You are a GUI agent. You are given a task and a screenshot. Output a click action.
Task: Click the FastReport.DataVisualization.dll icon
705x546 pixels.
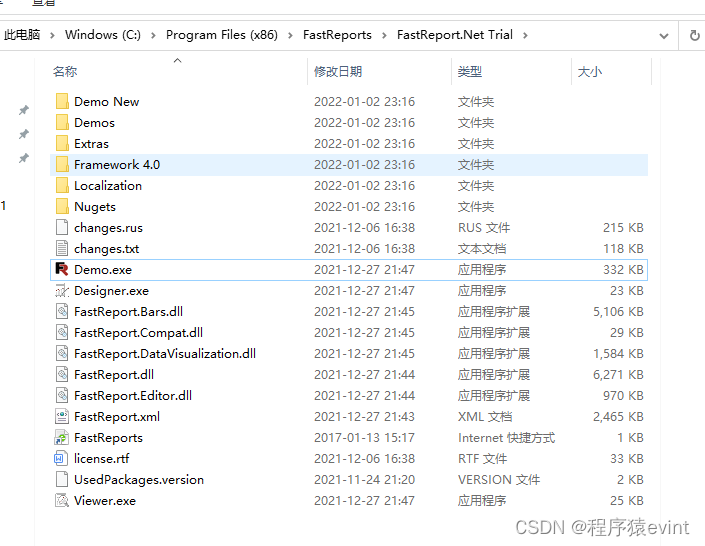pos(62,354)
